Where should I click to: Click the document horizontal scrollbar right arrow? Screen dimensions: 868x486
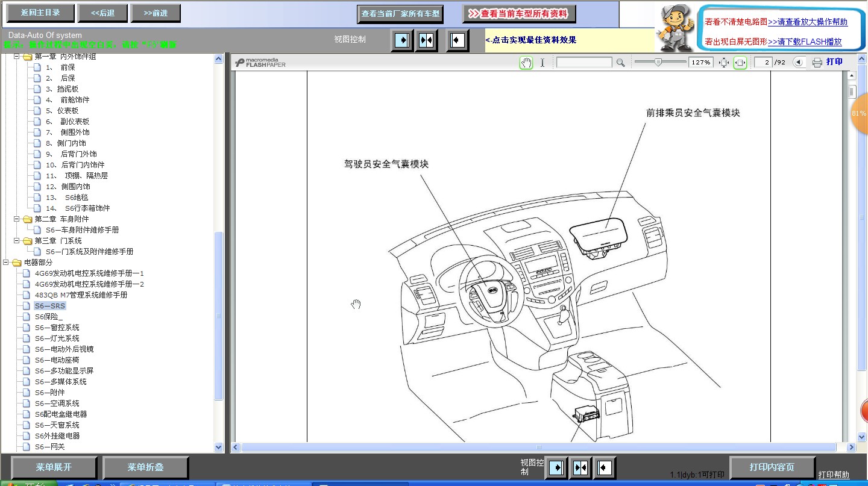tap(852, 447)
